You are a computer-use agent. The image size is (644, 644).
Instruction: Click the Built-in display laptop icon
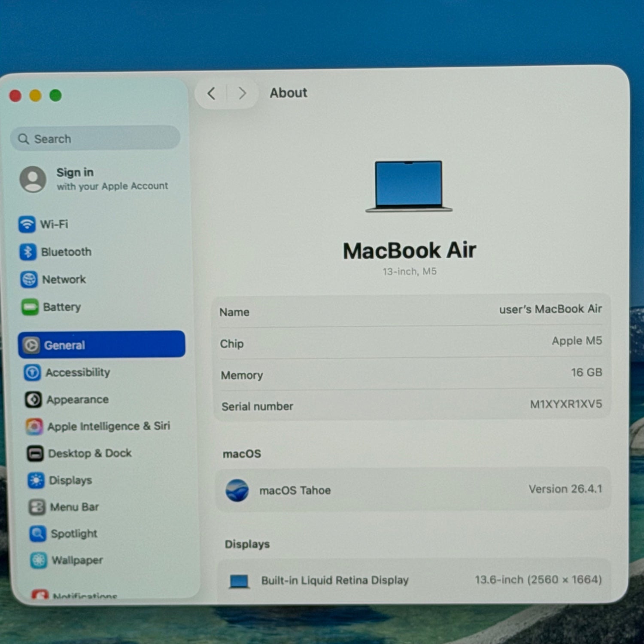[239, 581]
